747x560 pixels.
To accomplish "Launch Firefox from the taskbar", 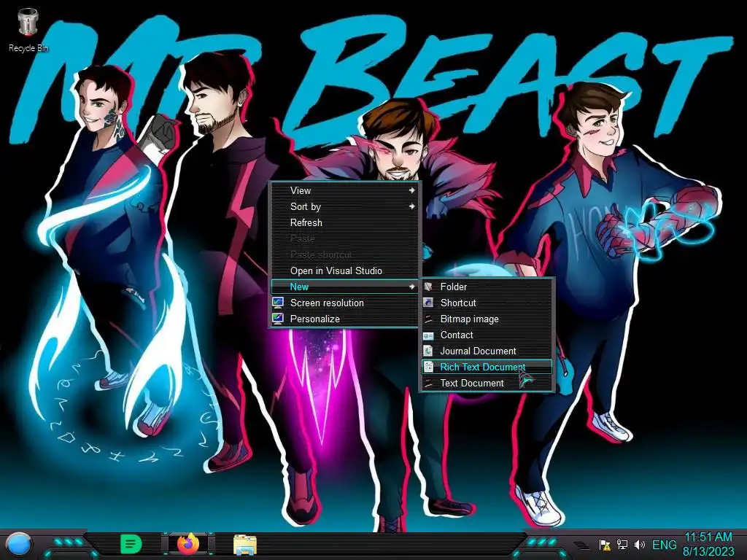I will click(x=188, y=543).
